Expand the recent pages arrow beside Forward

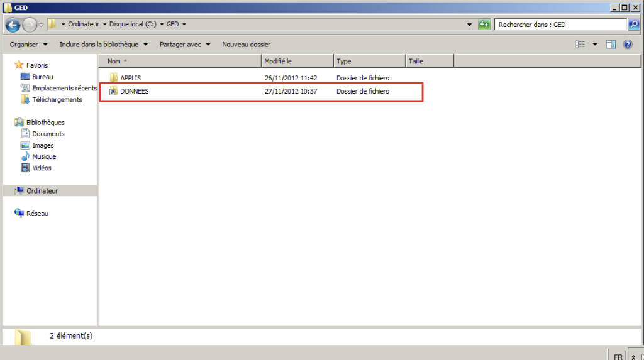tap(41, 25)
